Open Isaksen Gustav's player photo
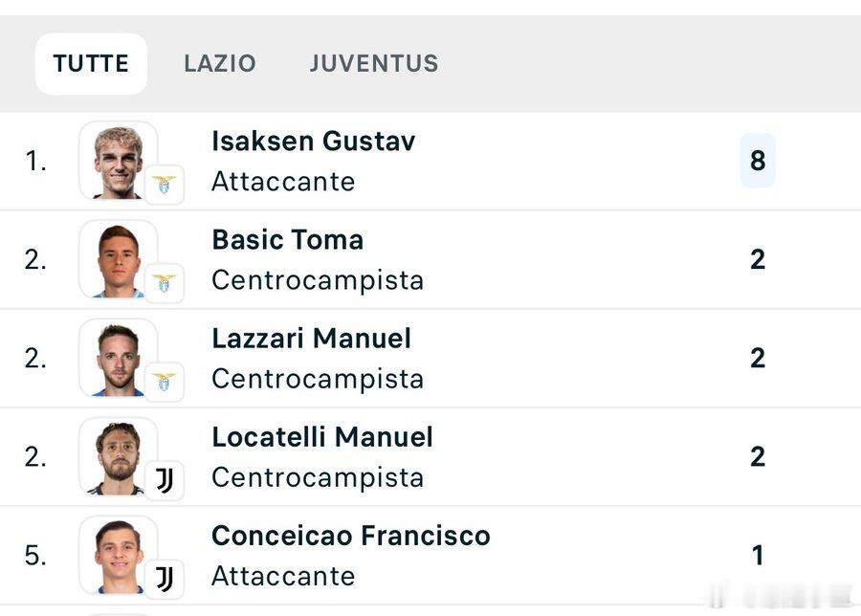 (x=118, y=161)
